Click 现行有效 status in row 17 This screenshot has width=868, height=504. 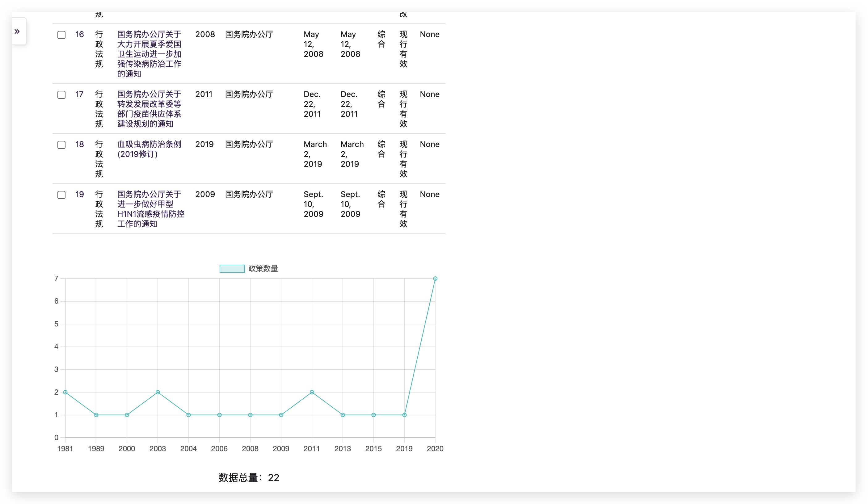click(403, 109)
